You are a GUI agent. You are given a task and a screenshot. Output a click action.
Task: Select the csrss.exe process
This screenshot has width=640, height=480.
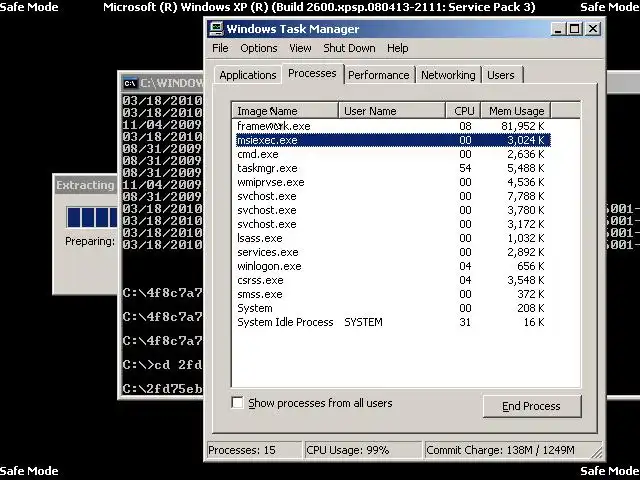pos(393,280)
